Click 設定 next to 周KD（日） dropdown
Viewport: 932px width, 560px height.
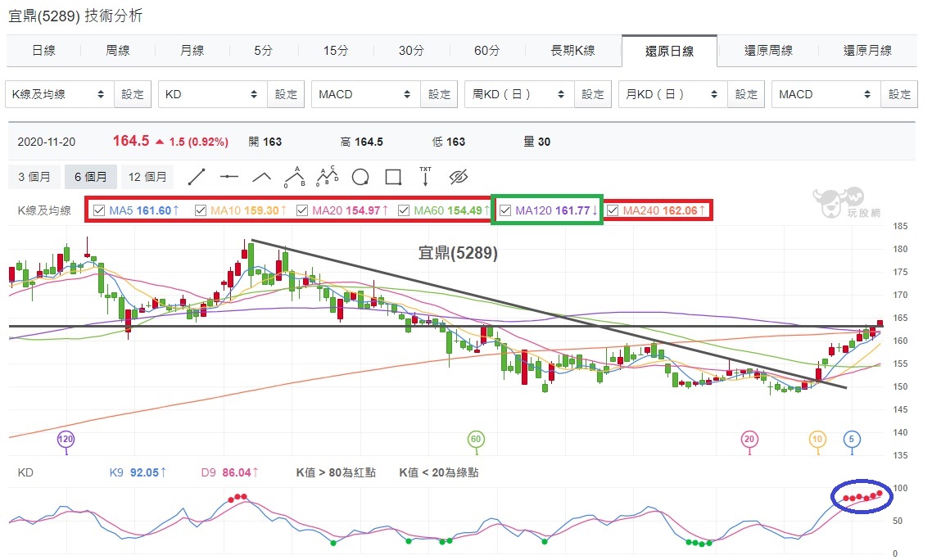point(593,94)
